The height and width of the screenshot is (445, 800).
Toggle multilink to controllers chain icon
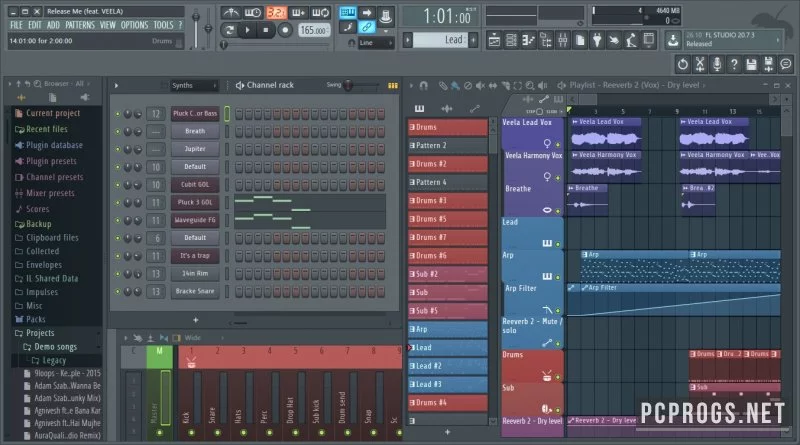(366, 27)
